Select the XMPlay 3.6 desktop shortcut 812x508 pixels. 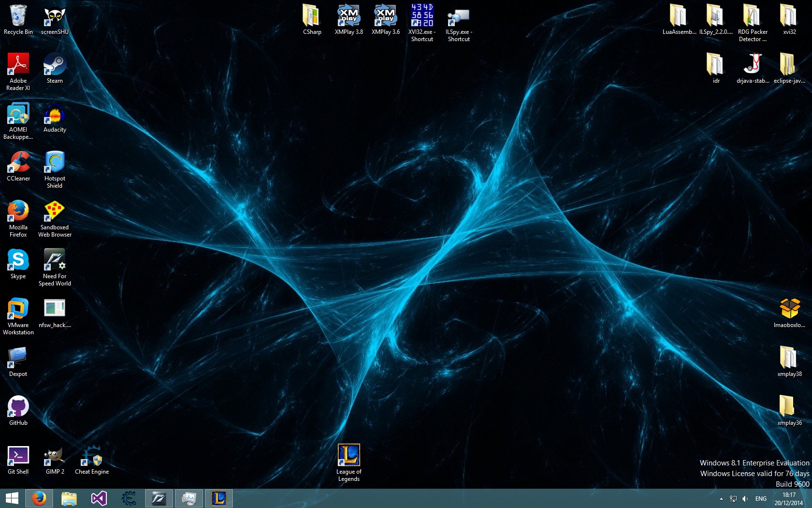point(385,20)
